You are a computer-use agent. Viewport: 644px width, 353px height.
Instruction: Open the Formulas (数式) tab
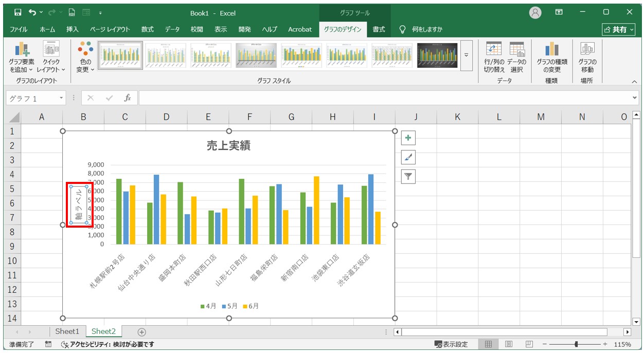tap(148, 29)
